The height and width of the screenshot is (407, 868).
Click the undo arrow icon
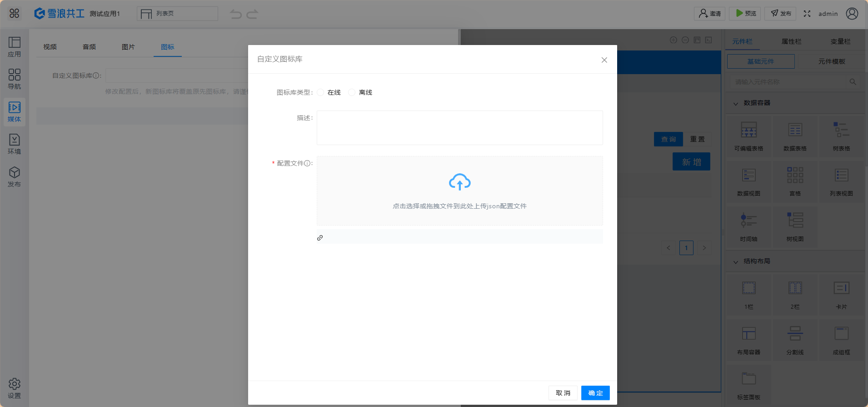[236, 14]
